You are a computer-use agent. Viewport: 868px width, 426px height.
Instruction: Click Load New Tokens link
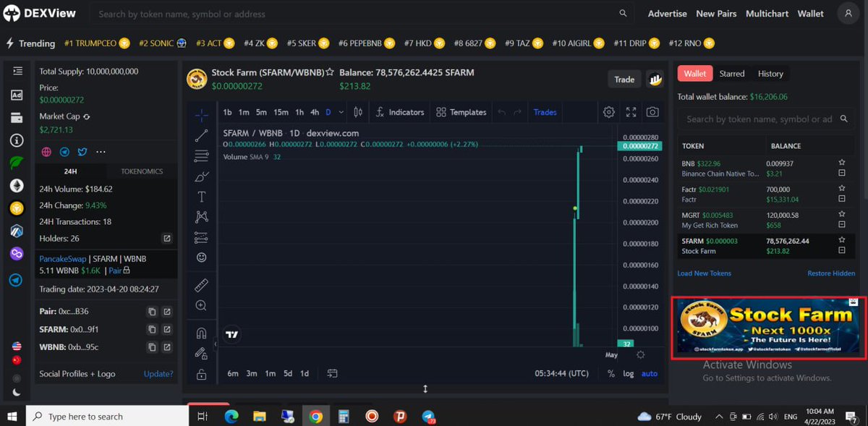(x=704, y=273)
